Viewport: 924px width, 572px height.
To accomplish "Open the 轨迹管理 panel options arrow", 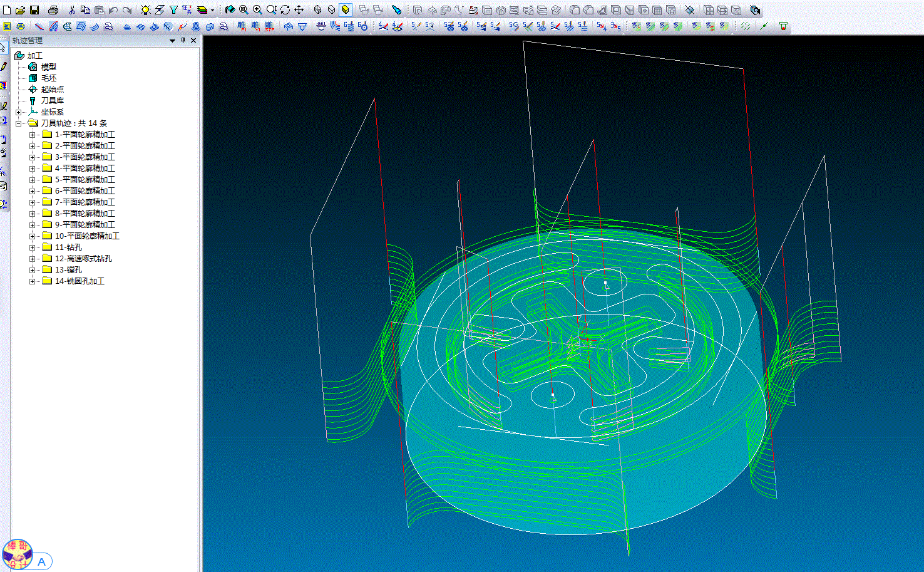I will coord(173,40).
